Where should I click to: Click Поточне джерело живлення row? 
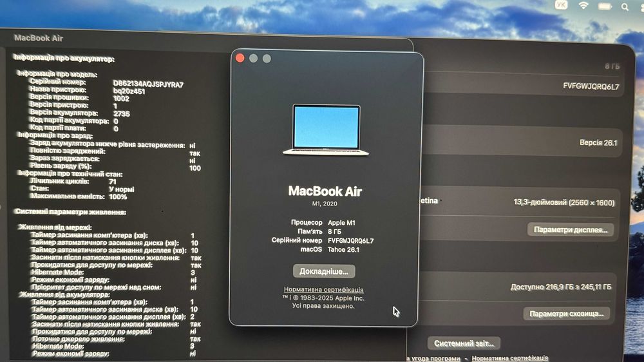click(x=116, y=339)
